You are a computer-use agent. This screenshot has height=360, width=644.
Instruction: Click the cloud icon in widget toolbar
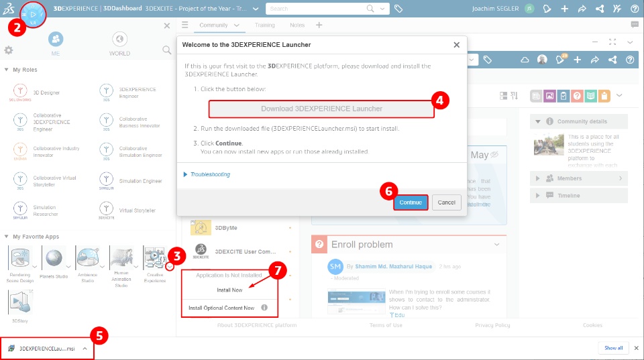coord(525,60)
